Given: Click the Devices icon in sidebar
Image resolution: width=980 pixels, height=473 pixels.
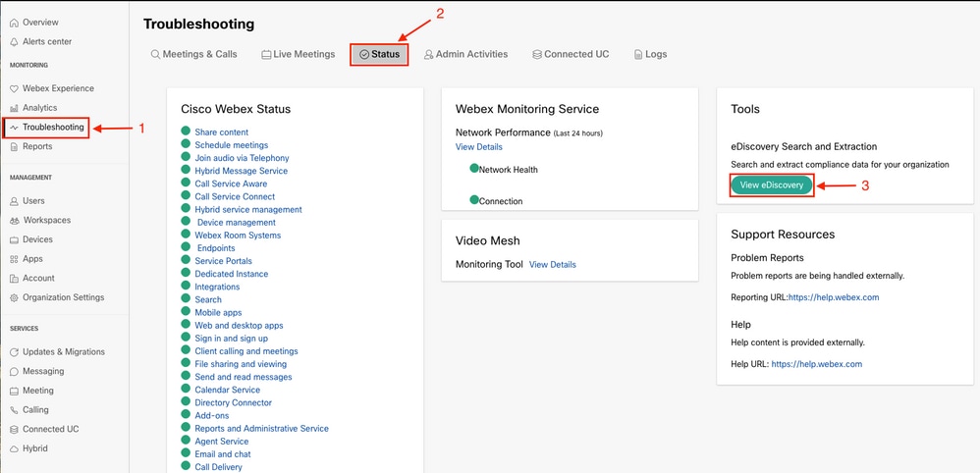Looking at the screenshot, I should click(15, 240).
